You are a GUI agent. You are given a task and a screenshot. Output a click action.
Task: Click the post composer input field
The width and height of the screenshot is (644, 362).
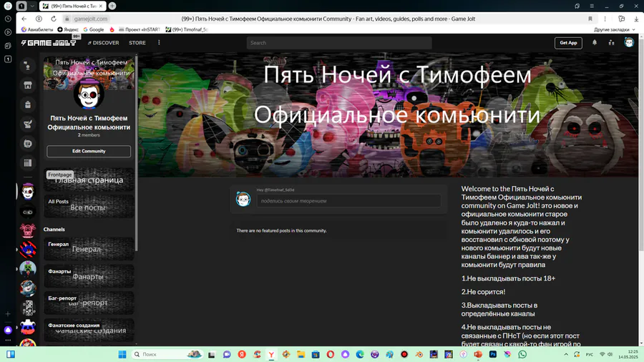(x=348, y=201)
